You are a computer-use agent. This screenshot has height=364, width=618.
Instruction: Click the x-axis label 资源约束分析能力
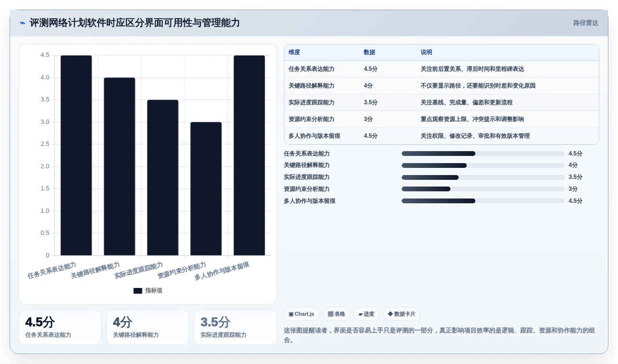(x=182, y=271)
